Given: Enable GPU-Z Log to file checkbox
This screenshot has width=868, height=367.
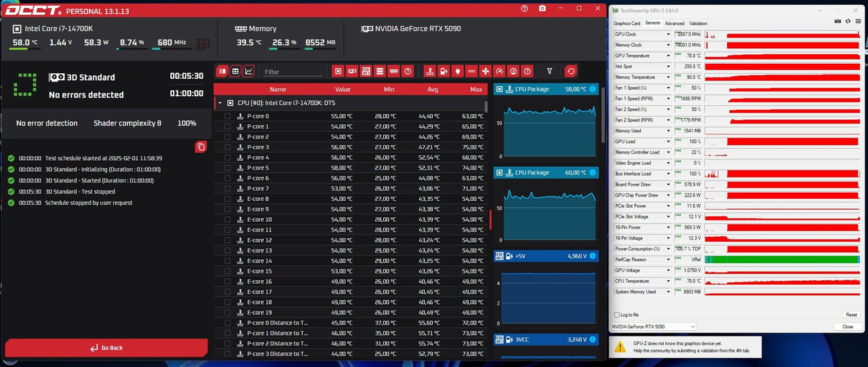Looking at the screenshot, I should [x=616, y=315].
